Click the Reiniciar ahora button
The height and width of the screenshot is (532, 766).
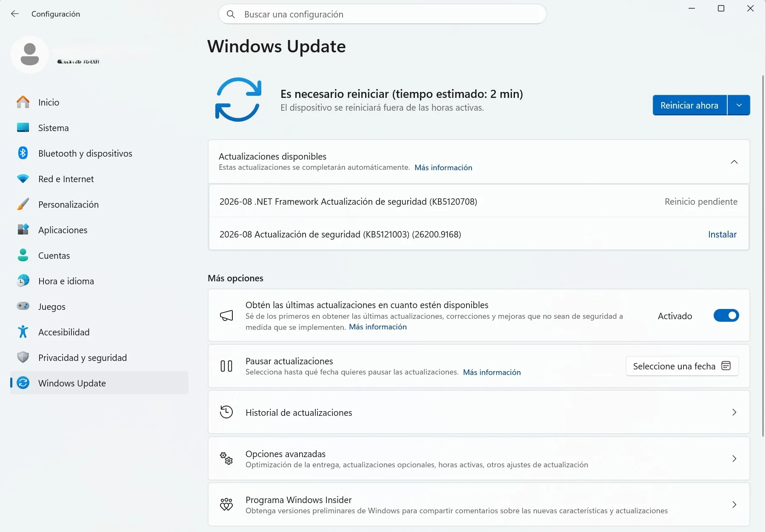(x=689, y=105)
